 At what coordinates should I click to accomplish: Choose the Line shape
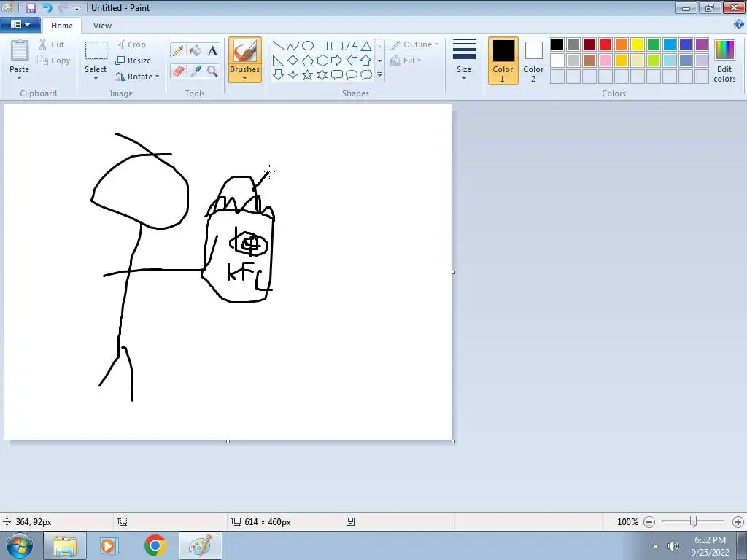coord(278,46)
